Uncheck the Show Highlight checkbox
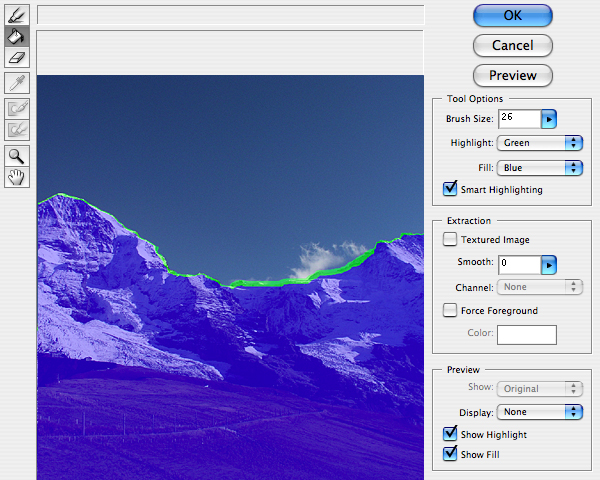Viewport: 600px width, 480px height. pyautogui.click(x=450, y=434)
